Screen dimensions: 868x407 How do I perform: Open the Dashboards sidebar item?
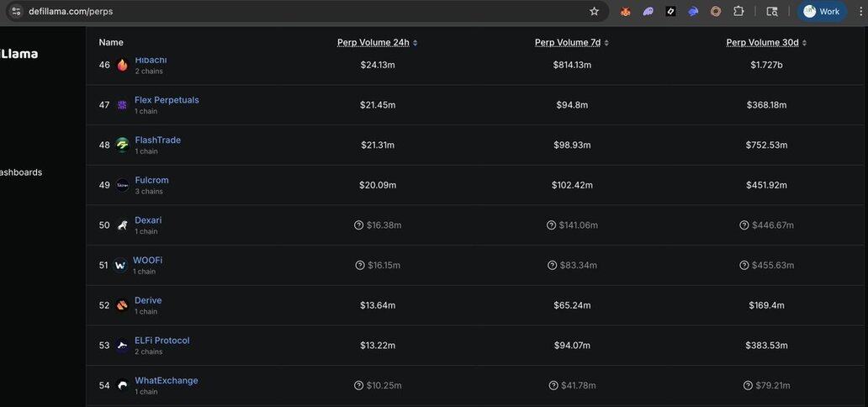(x=20, y=172)
